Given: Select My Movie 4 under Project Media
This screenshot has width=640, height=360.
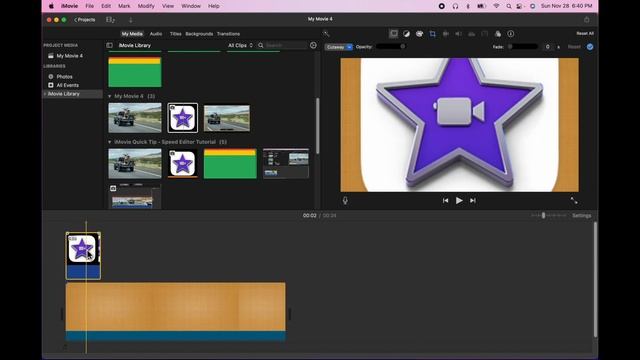Looking at the screenshot, I should 69,56.
